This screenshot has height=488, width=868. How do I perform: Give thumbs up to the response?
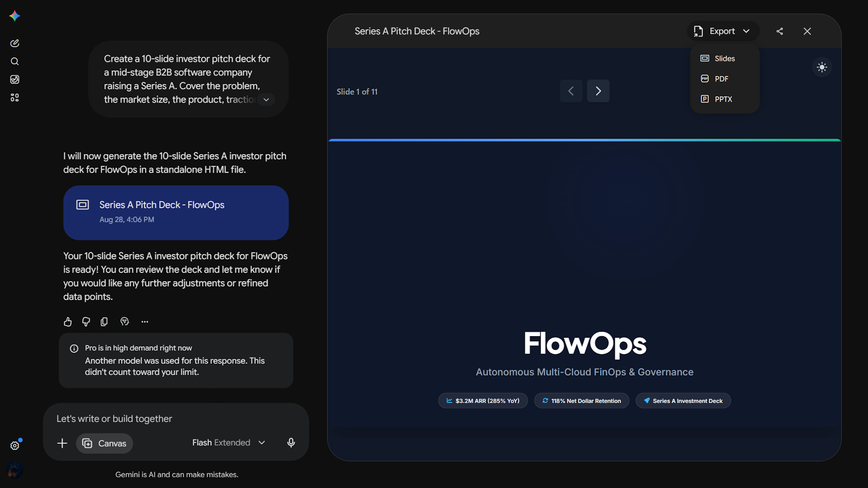(68, 322)
